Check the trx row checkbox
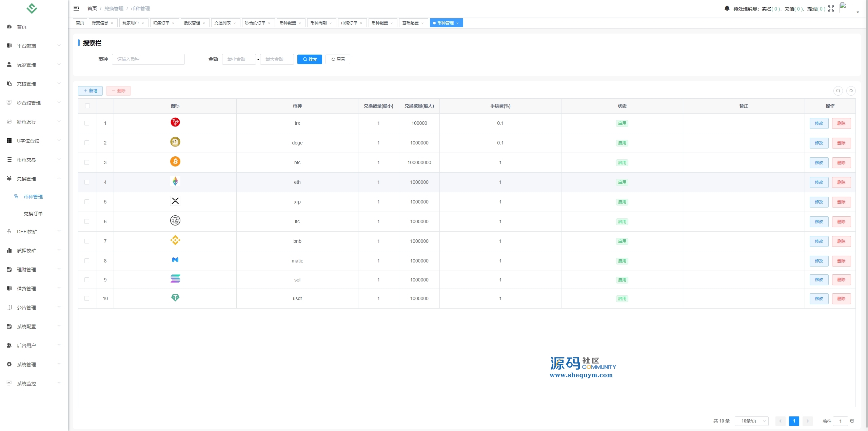Viewport: 868px width, 431px height. [x=87, y=123]
